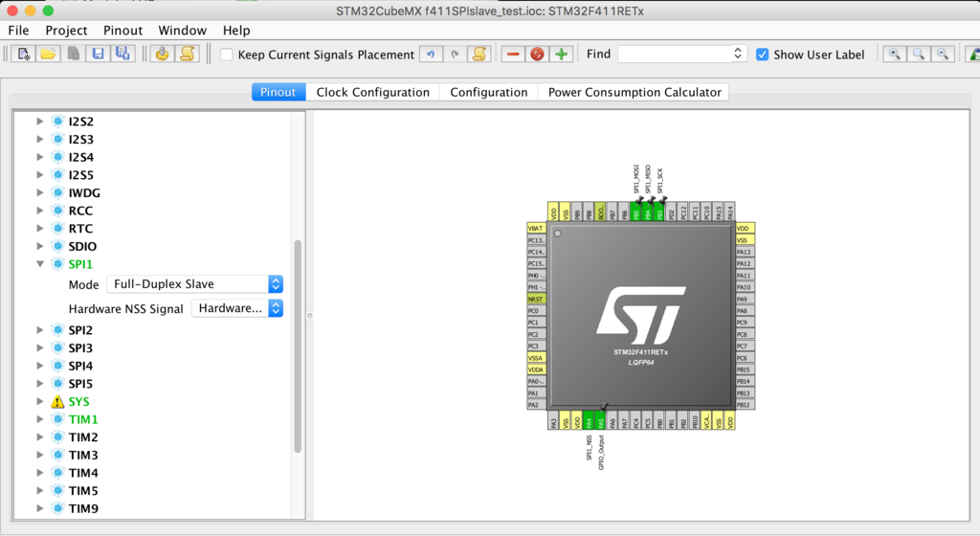Open the Project menu

click(66, 30)
